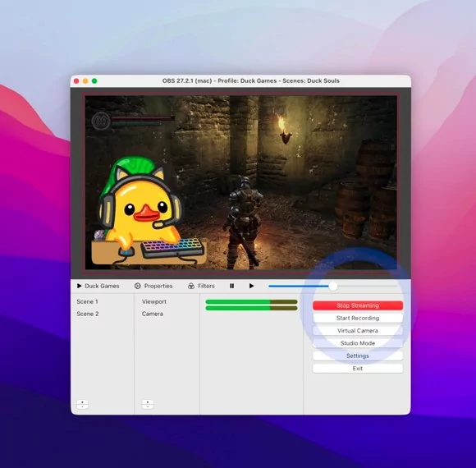The height and width of the screenshot is (468, 476).
Task: Click the Stop Streaming button
Action: [358, 305]
